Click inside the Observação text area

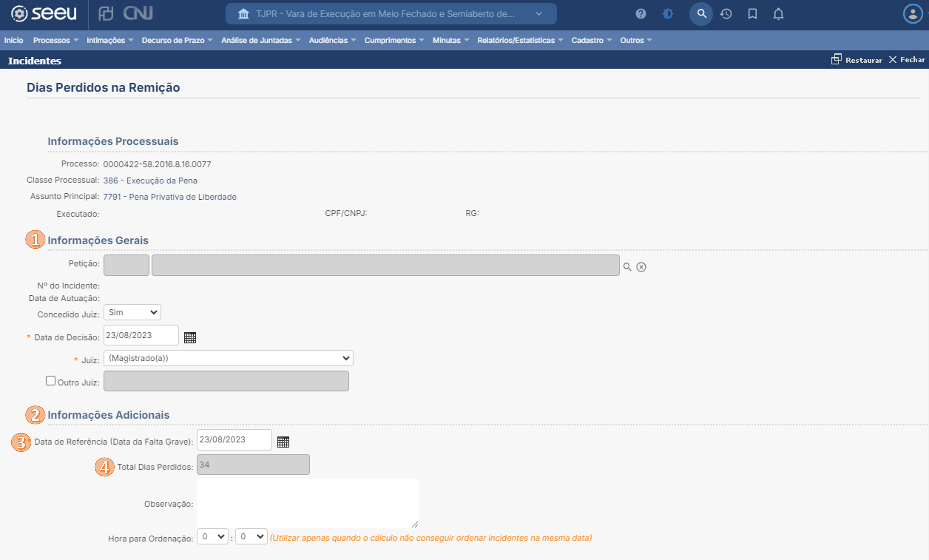tap(308, 503)
